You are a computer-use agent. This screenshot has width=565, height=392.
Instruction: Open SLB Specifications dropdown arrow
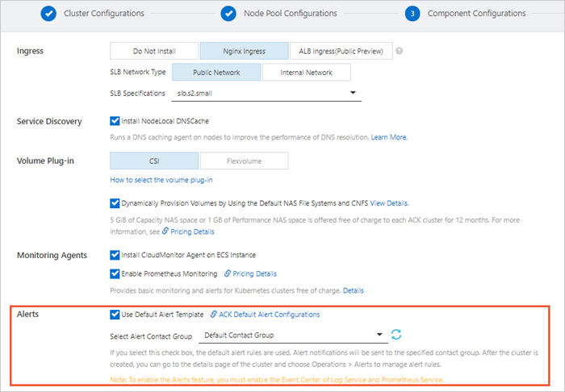pos(354,93)
